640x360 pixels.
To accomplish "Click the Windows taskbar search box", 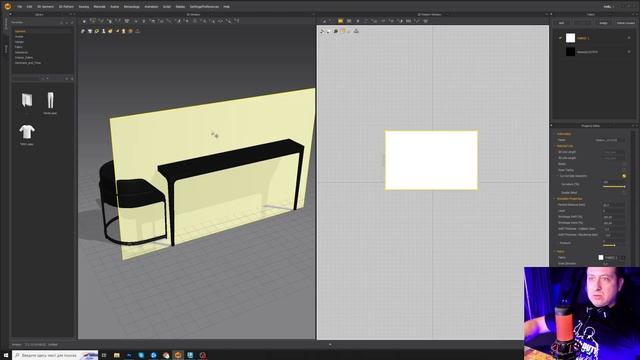I will click(x=55, y=356).
